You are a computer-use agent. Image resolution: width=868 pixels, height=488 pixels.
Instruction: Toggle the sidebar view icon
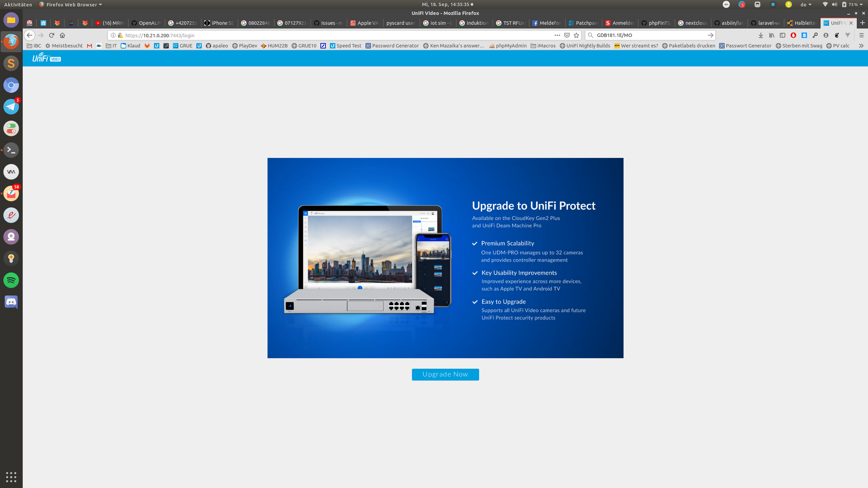pos(783,35)
